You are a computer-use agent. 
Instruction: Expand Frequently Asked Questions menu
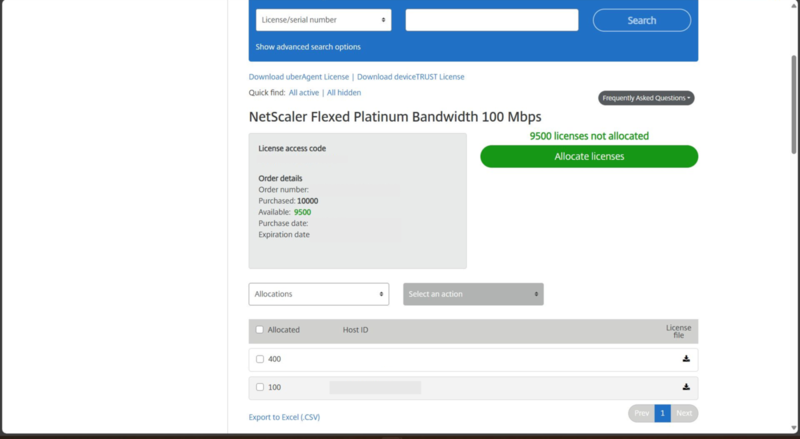(x=646, y=98)
